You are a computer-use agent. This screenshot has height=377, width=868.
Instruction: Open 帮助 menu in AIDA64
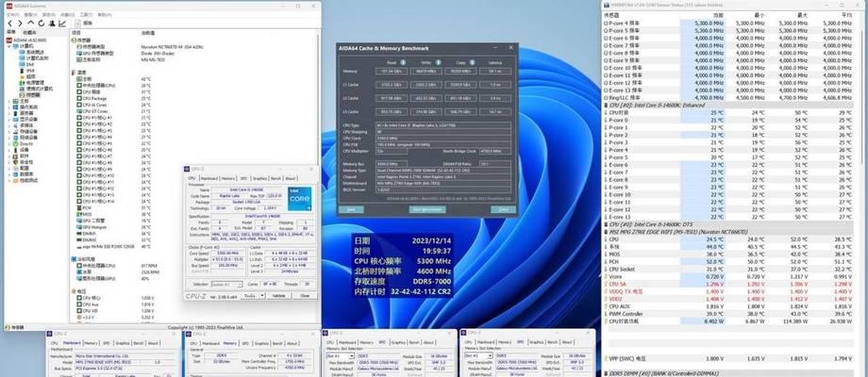pyautogui.click(x=104, y=14)
